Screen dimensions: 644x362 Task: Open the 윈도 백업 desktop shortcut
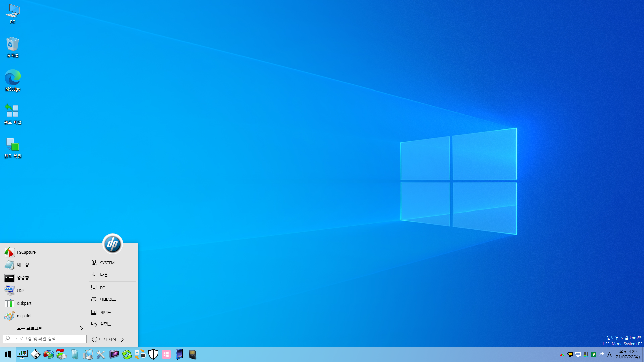(x=12, y=114)
